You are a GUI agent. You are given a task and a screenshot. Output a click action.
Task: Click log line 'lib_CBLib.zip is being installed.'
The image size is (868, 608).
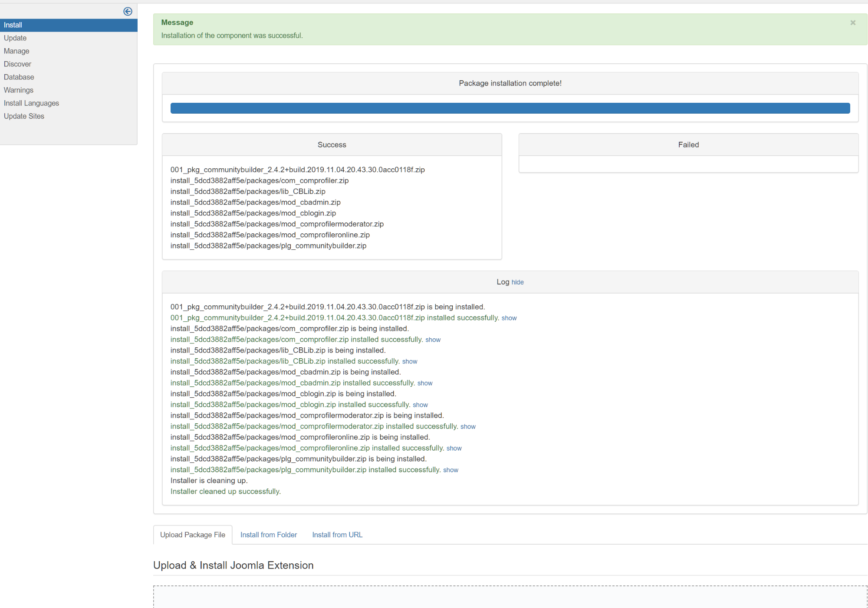278,350
